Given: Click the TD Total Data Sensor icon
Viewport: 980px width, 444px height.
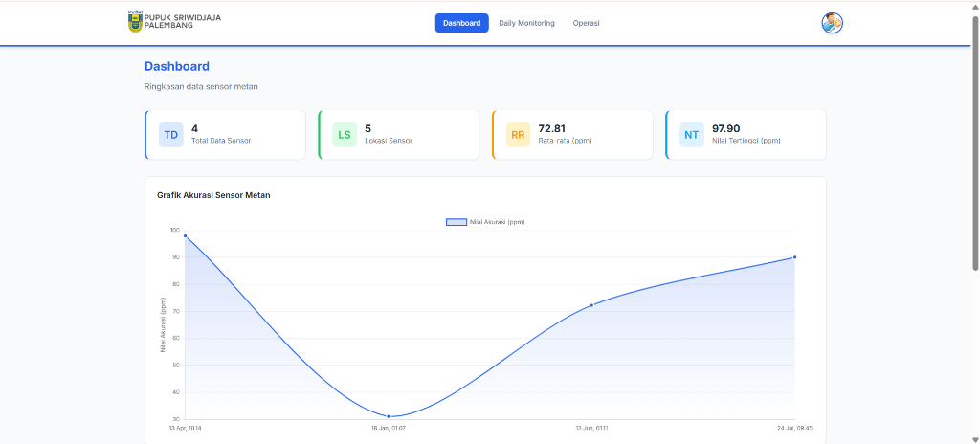Looking at the screenshot, I should point(170,135).
